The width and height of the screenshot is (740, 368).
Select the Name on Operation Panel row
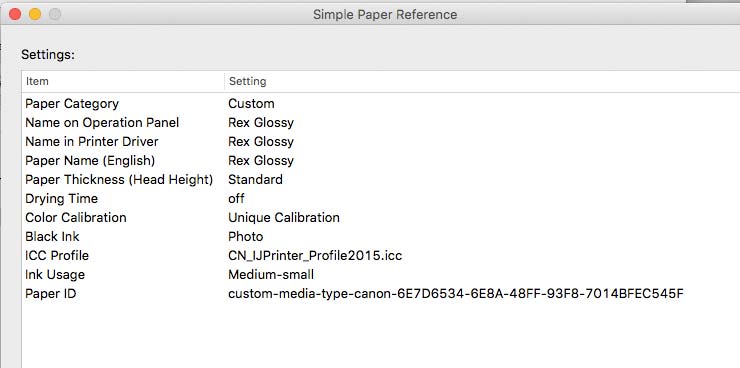pyautogui.click(x=102, y=123)
